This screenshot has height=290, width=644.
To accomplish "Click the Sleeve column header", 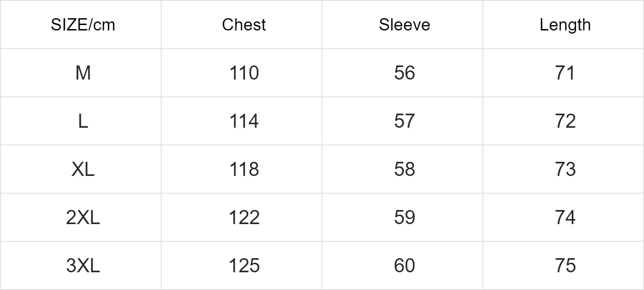I will pos(404,25).
